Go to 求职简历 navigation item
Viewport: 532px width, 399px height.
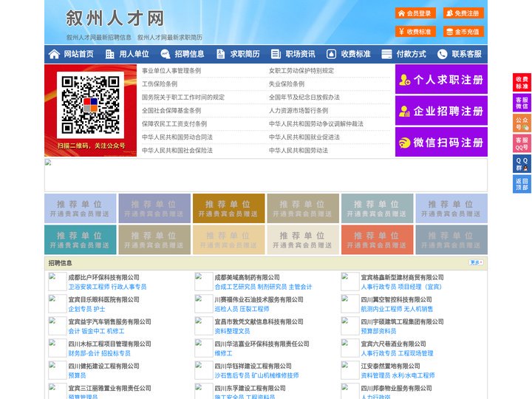(238, 54)
